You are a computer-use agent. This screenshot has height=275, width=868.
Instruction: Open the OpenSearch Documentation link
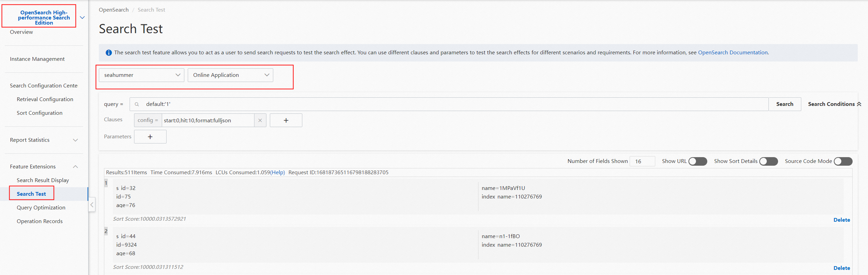click(733, 53)
